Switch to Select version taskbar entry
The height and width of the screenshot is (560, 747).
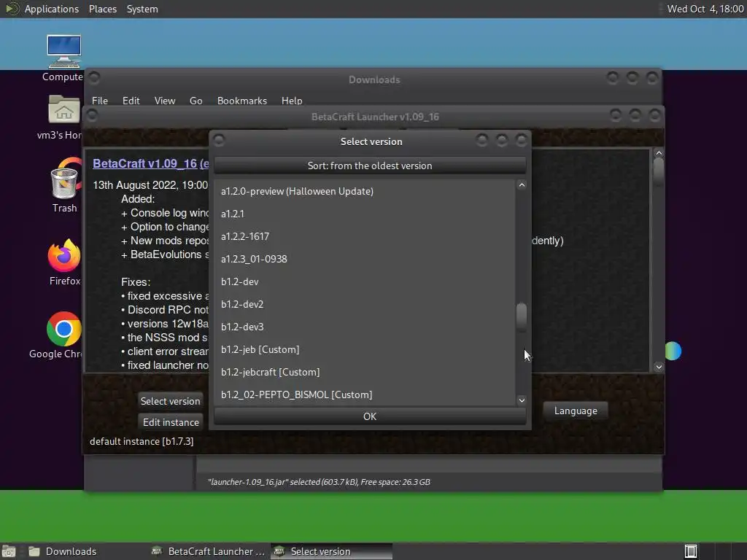[332, 551]
